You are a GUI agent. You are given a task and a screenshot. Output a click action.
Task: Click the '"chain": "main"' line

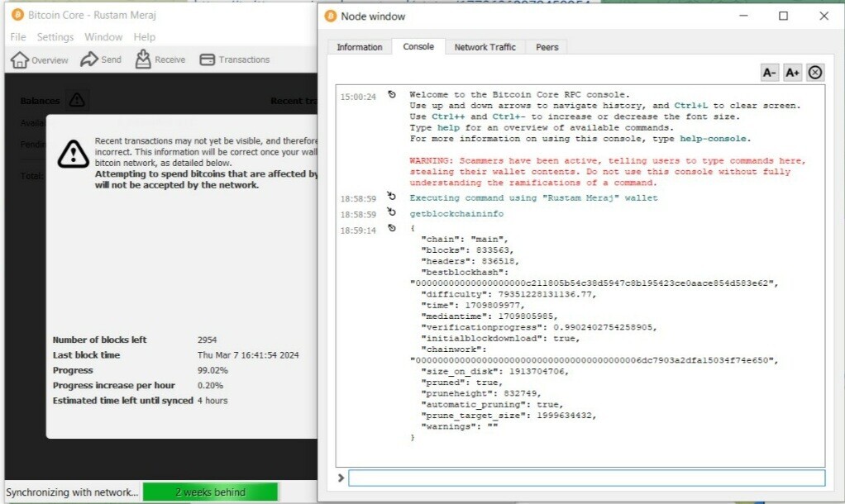pos(465,239)
